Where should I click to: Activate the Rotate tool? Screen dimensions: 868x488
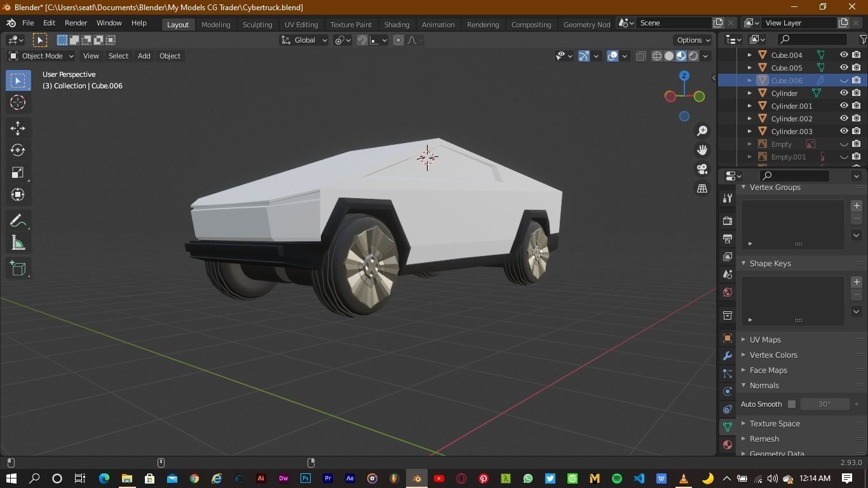pos(18,151)
